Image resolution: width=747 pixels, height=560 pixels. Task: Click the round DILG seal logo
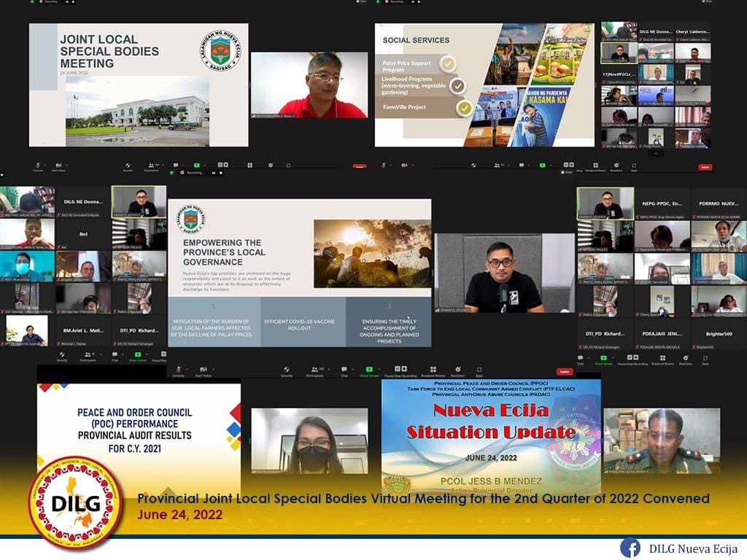click(x=75, y=504)
